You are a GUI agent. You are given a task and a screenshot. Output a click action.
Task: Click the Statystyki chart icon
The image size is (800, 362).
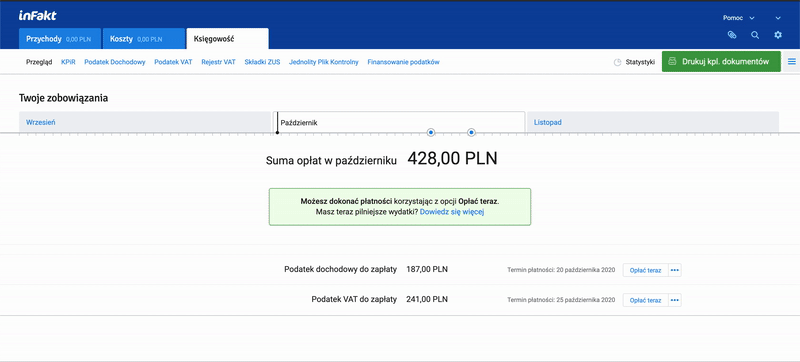[x=617, y=62]
